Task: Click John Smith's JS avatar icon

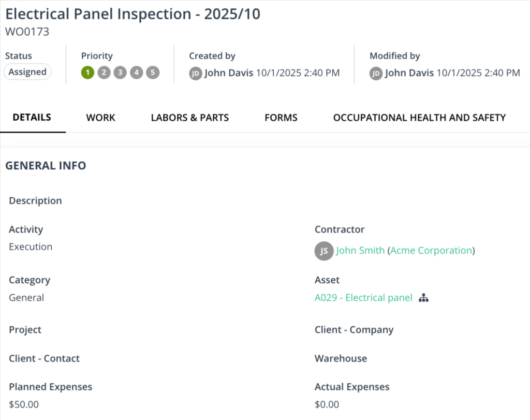Action: [323, 251]
